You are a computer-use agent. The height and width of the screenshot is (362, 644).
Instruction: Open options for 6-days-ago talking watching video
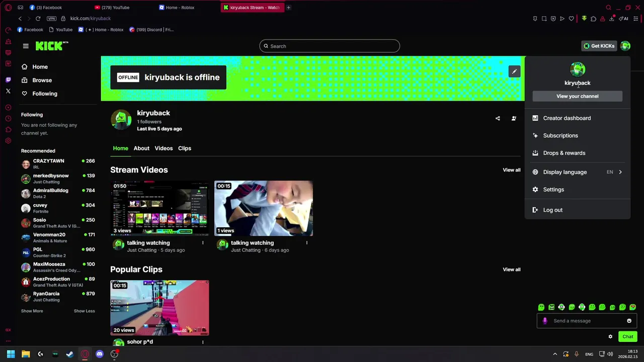[x=306, y=243]
